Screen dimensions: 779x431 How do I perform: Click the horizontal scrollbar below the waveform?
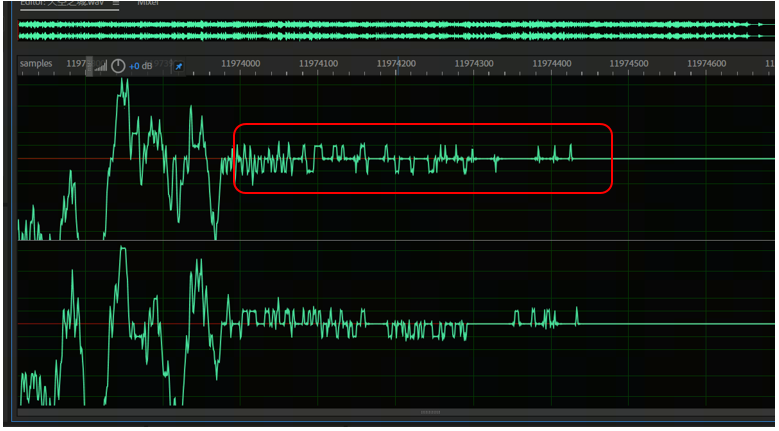(x=396, y=412)
